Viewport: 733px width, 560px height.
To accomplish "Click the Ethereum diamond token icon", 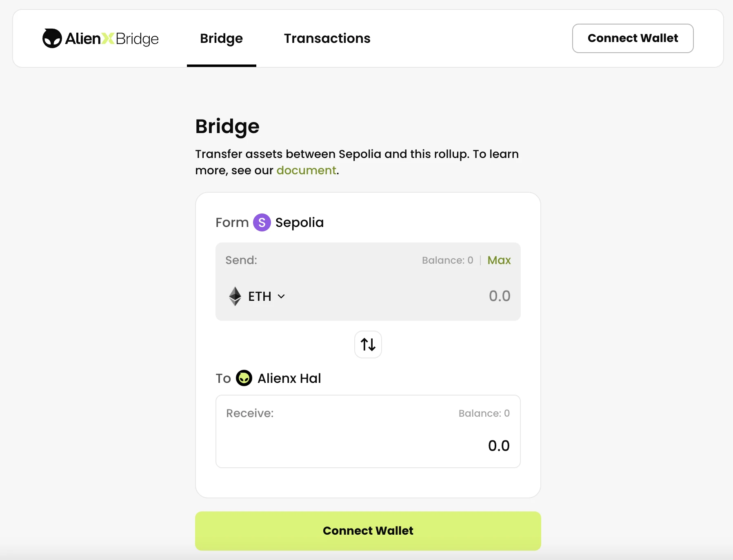I will [x=235, y=296].
